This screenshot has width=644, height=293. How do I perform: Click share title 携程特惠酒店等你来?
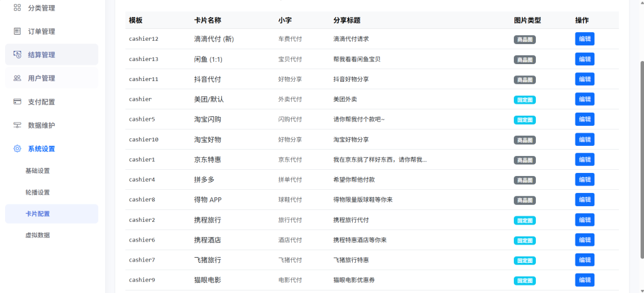[x=360, y=240]
